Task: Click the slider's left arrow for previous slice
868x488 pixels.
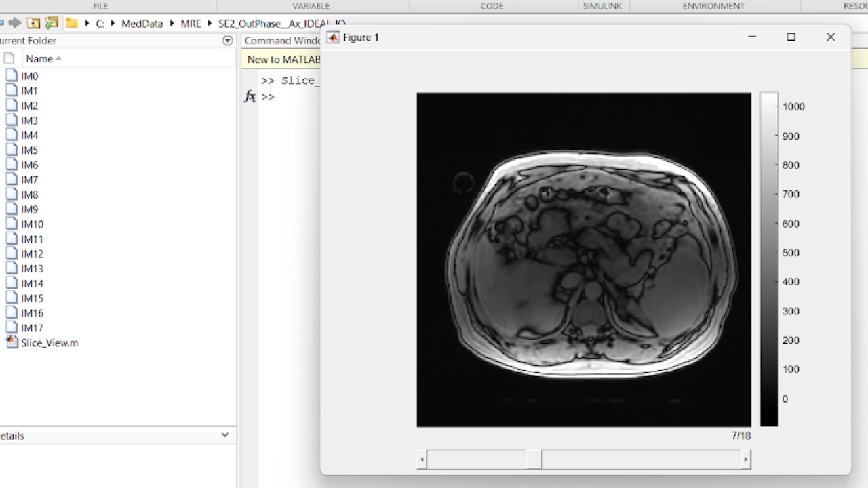Action: [x=422, y=460]
